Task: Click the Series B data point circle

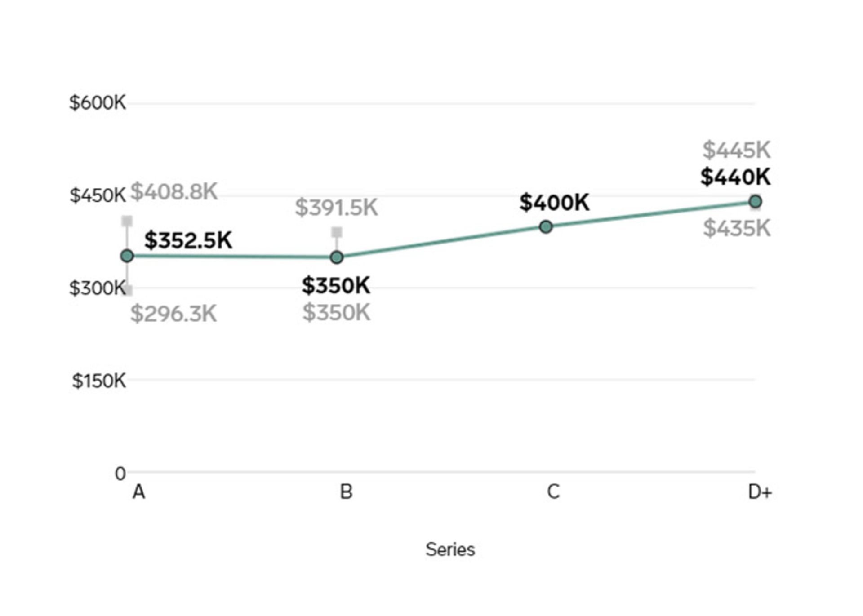Action: pos(337,257)
